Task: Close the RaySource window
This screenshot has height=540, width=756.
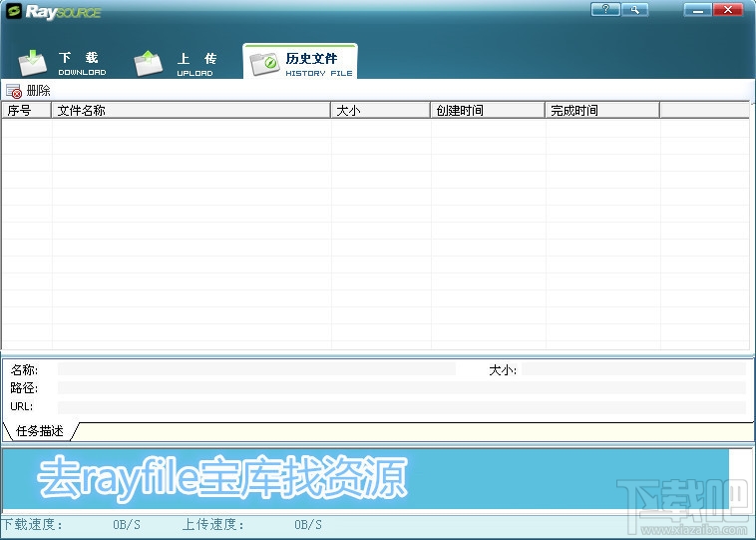Action: tap(728, 9)
